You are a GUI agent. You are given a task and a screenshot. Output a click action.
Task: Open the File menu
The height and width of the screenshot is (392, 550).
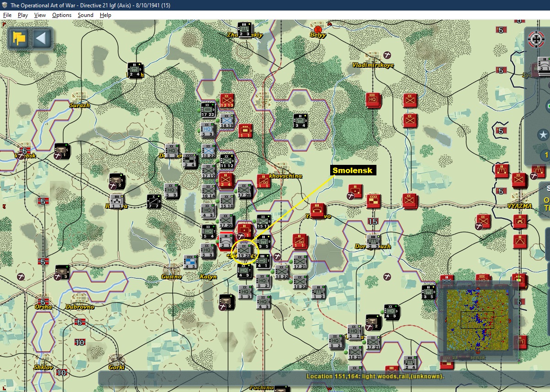pyautogui.click(x=7, y=15)
